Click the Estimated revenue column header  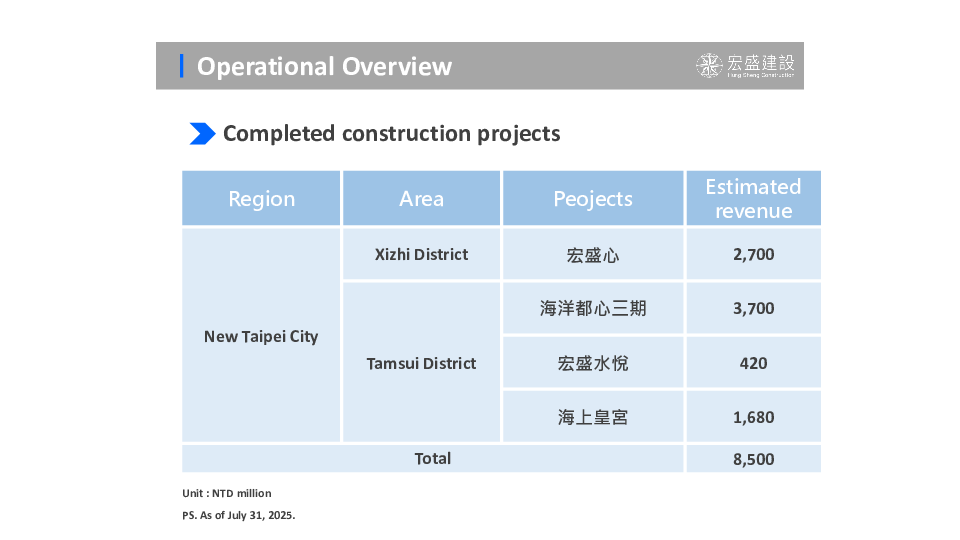[x=753, y=198]
